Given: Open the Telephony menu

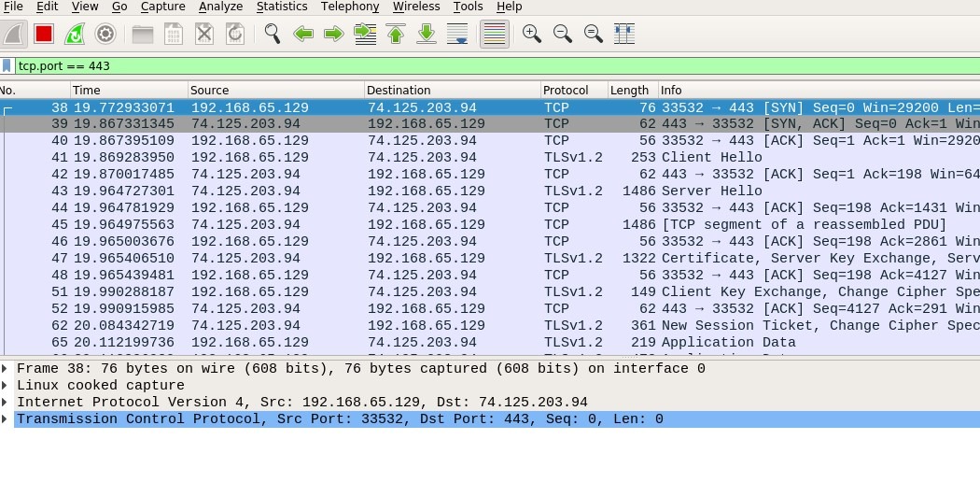Looking at the screenshot, I should [350, 7].
